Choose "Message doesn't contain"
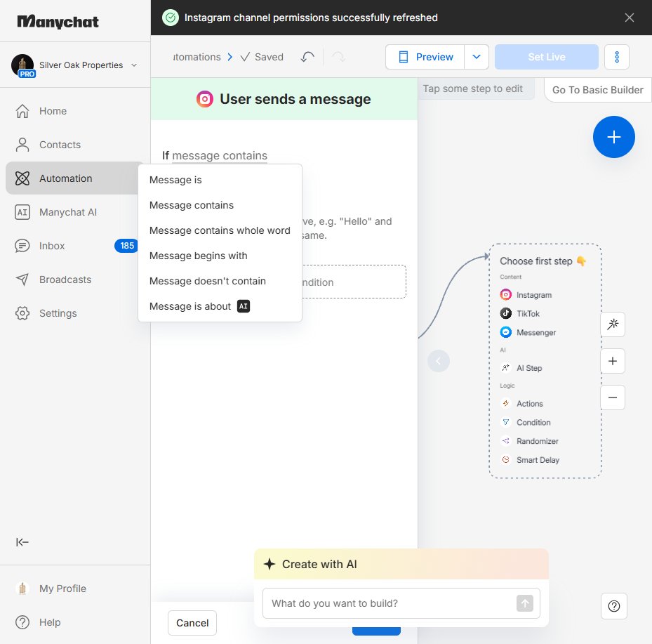 pos(220,281)
